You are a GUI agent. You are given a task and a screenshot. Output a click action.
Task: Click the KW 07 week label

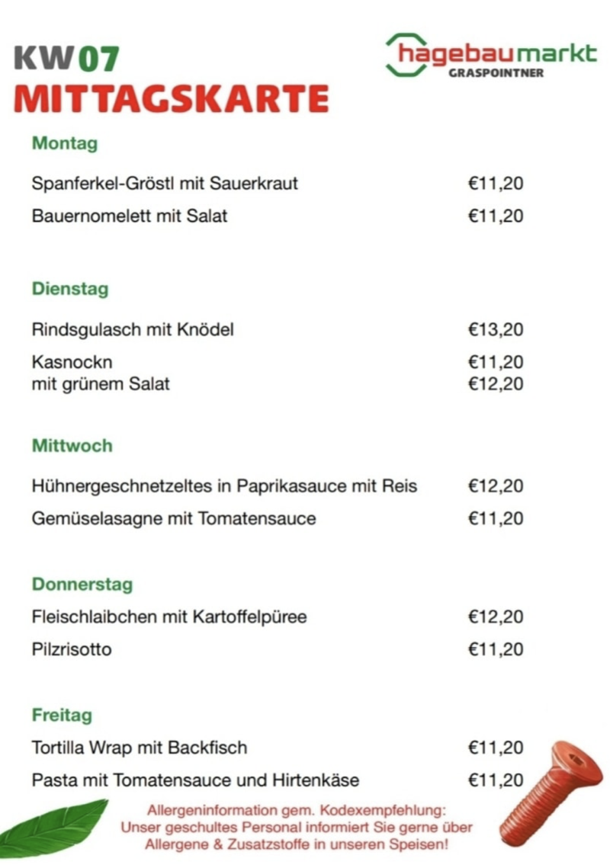coord(67,59)
